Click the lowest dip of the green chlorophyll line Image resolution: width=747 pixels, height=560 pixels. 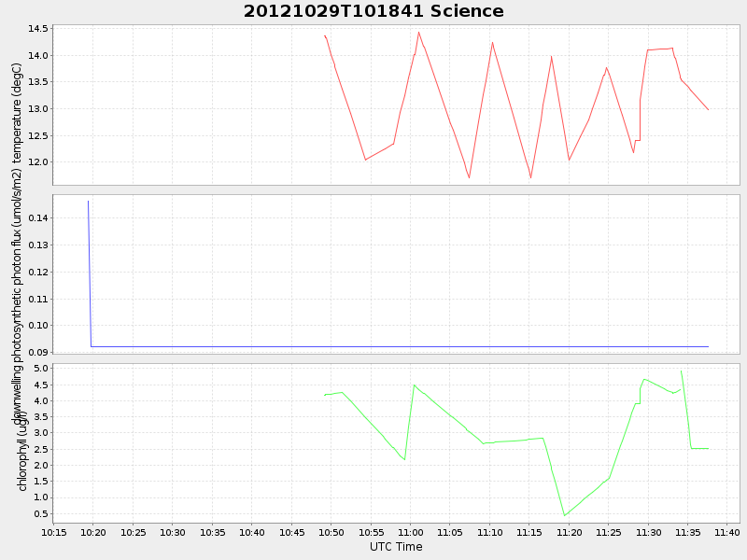[564, 515]
